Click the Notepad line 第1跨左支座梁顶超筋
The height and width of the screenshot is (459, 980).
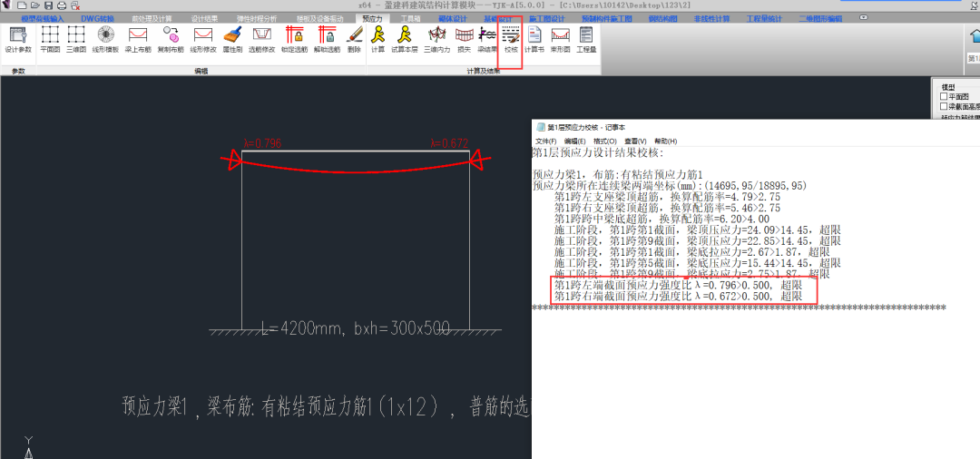click(667, 197)
